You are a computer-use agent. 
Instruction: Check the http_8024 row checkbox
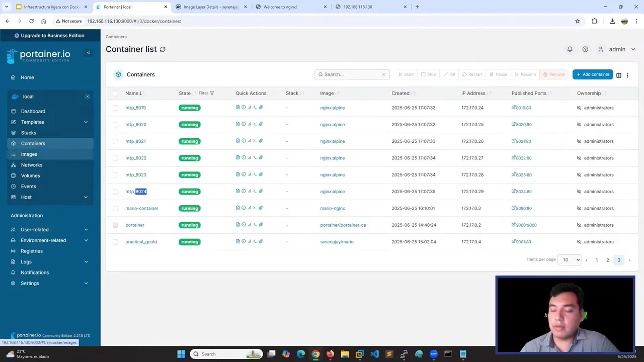116,192
